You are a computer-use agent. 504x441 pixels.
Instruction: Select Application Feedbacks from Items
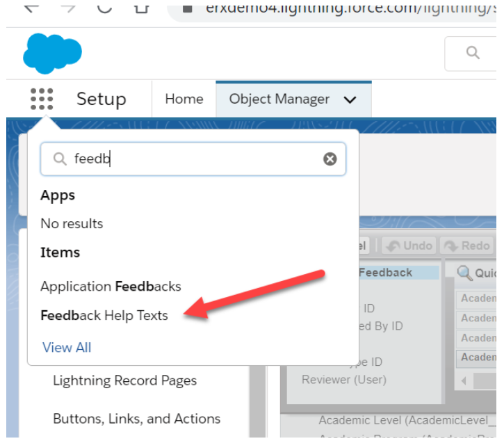111,287
